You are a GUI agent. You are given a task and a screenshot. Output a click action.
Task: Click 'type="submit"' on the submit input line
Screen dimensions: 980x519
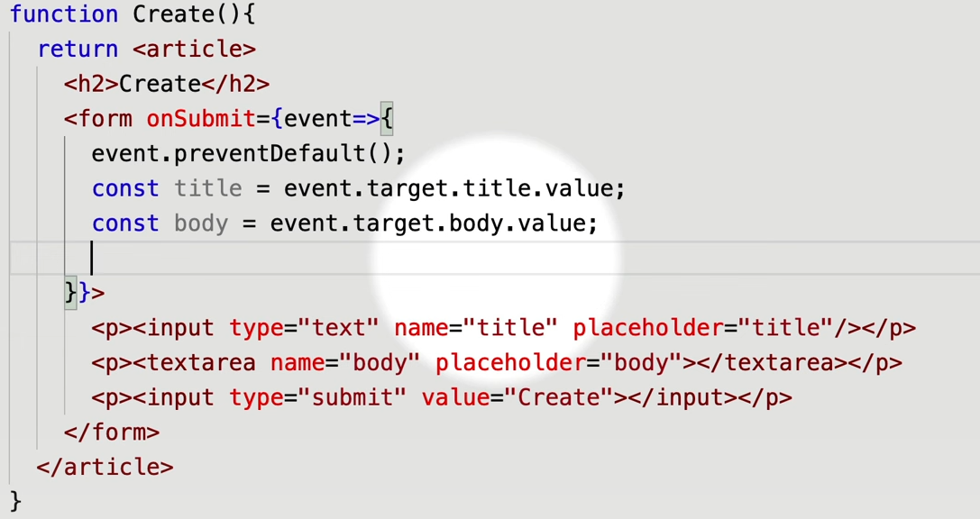(317, 398)
